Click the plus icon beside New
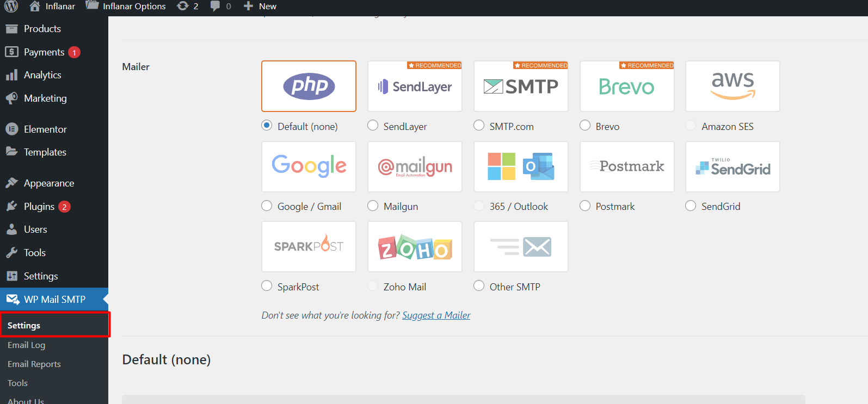 [248, 6]
